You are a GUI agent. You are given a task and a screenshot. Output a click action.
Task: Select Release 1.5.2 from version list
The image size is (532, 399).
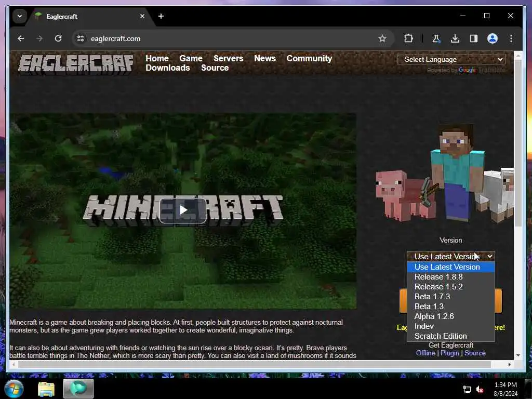point(450,287)
